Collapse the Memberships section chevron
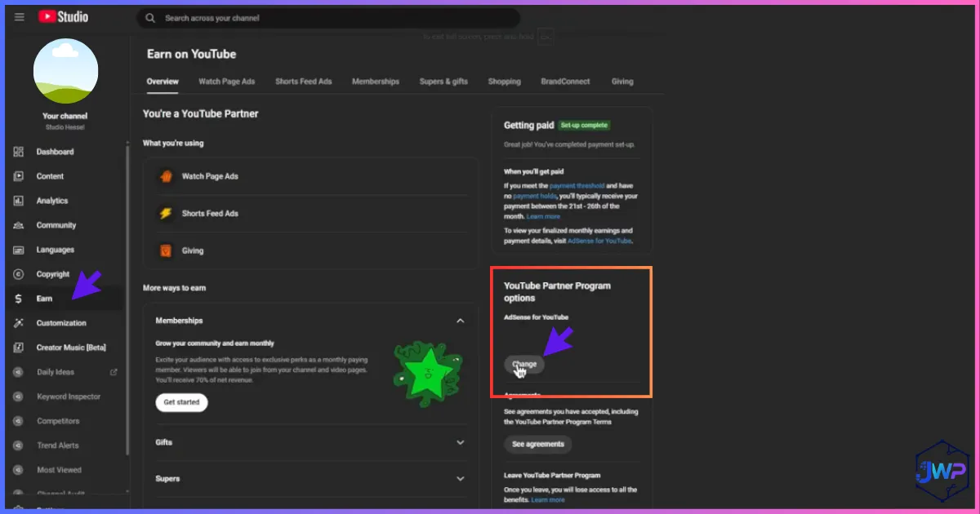The width and height of the screenshot is (980, 514). click(461, 321)
